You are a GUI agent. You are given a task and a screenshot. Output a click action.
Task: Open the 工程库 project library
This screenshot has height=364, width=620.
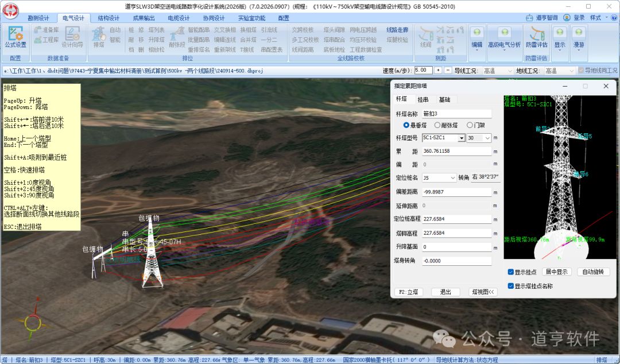[46, 40]
